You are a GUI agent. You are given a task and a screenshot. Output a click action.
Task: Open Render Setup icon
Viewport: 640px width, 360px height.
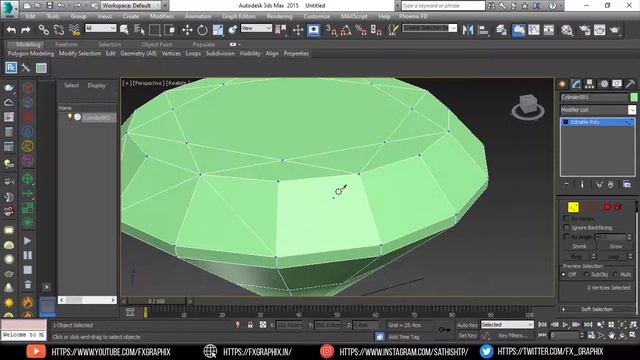584,30
